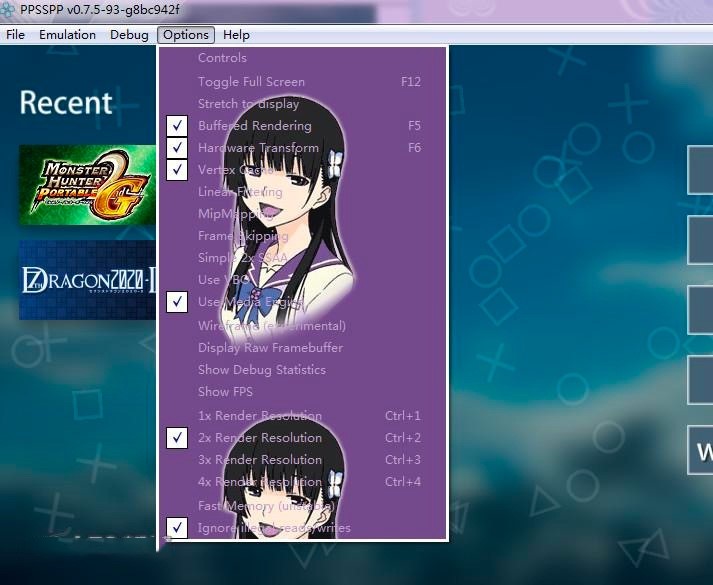
Task: Select Controls in Options menu
Action: (x=302, y=58)
